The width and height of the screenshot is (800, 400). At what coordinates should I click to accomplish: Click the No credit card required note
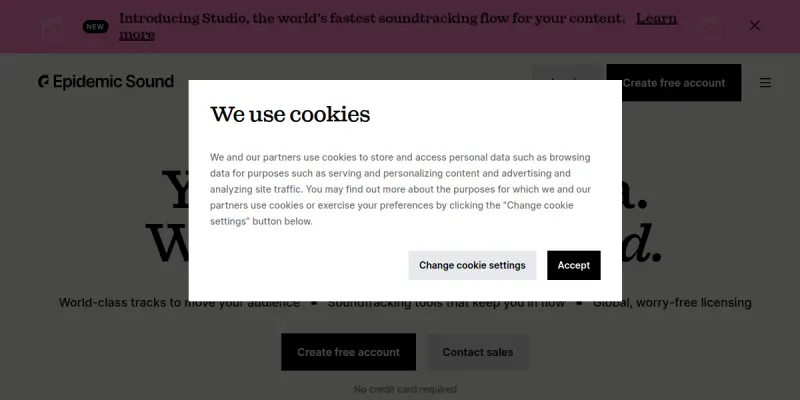point(405,389)
